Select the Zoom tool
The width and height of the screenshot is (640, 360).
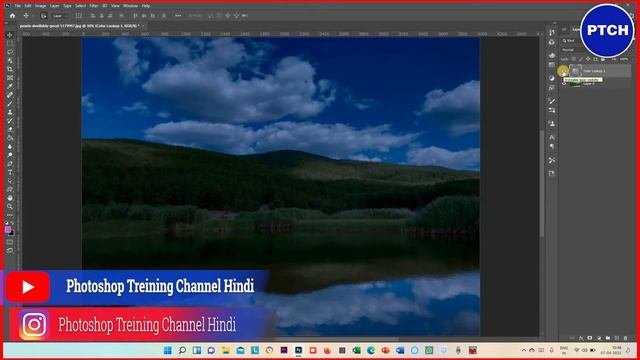(10, 207)
